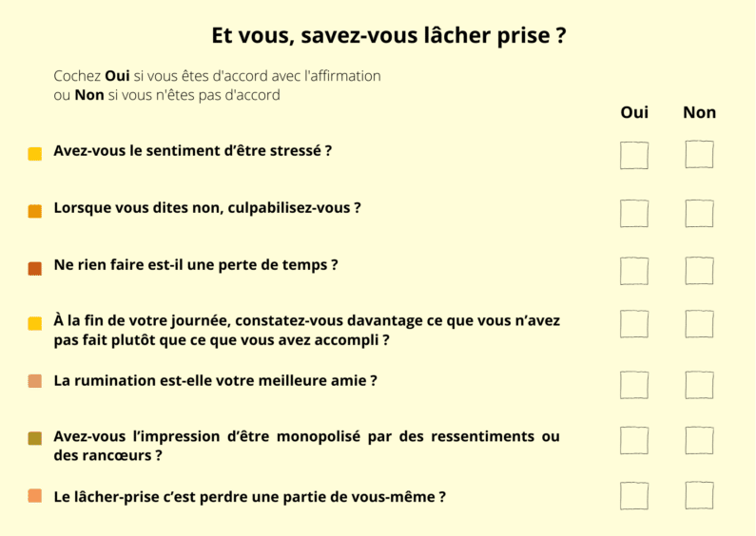Click the 'Oui' column header

[634, 112]
